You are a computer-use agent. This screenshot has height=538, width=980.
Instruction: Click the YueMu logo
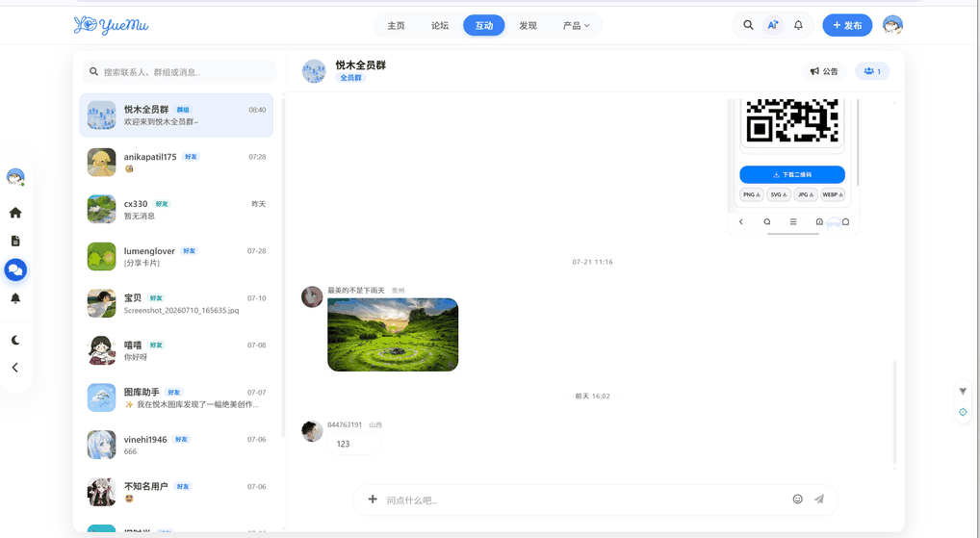pyautogui.click(x=111, y=25)
